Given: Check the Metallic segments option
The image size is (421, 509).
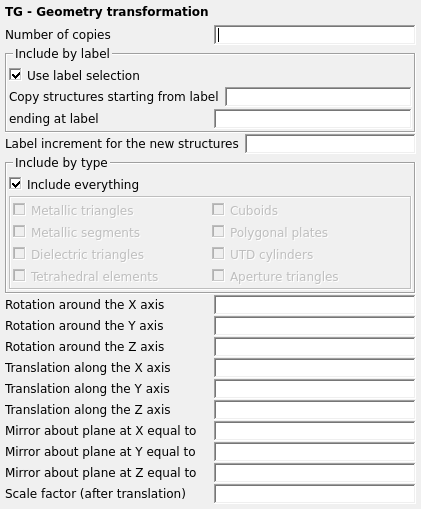Looking at the screenshot, I should click(19, 232).
